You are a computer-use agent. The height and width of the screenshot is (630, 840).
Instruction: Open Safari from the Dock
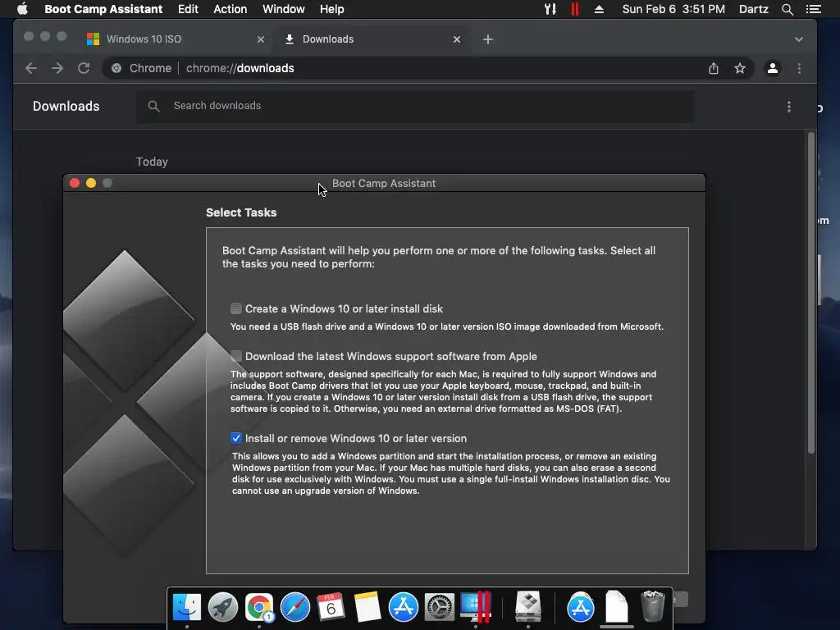coord(295,607)
